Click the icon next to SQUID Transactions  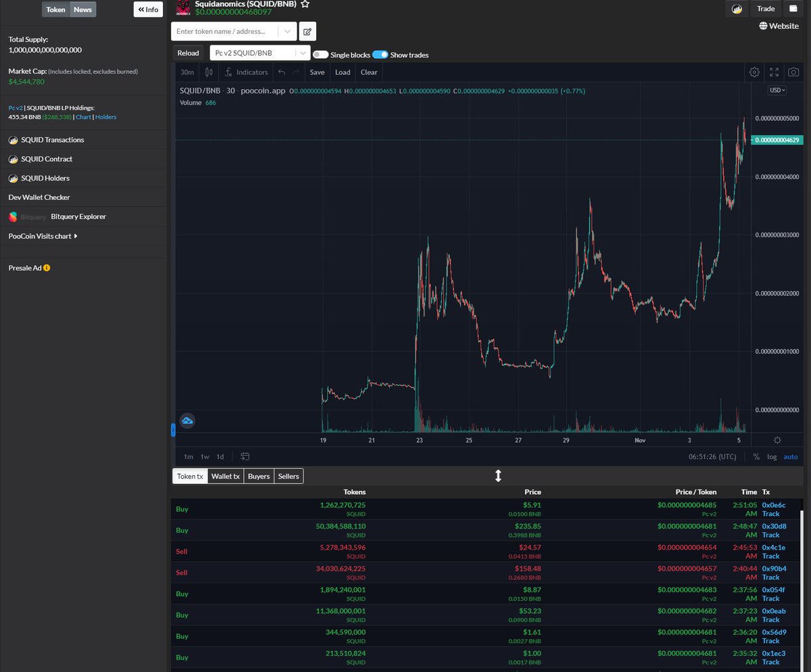13,140
